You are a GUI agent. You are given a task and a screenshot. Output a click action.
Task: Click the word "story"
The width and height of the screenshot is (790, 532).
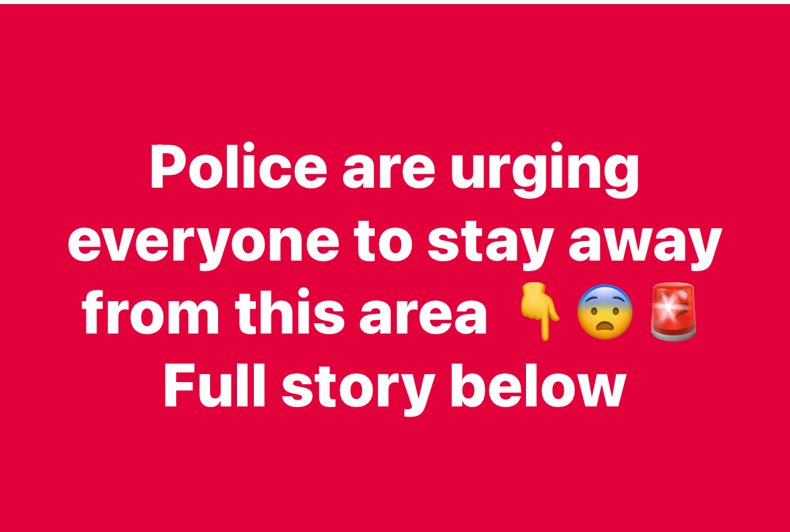tap(359, 389)
